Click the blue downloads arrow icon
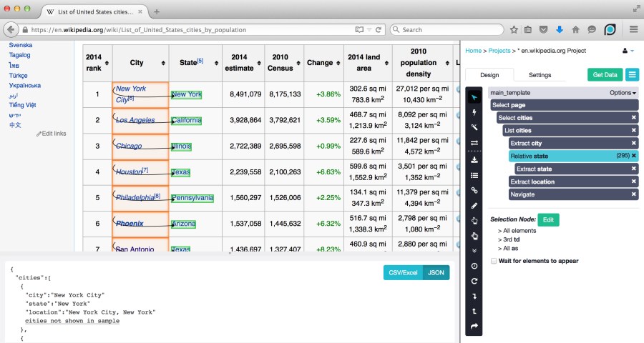Viewport: 644px width, 343px height. [560, 29]
